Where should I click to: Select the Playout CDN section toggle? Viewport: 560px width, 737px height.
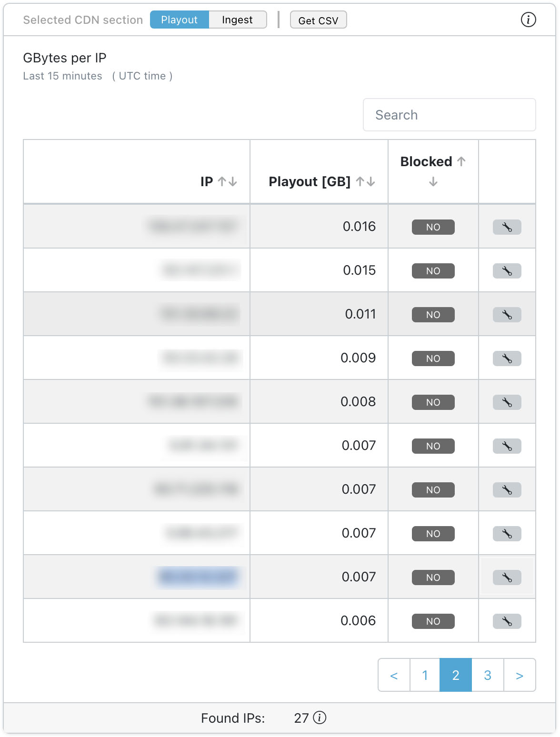(x=179, y=20)
